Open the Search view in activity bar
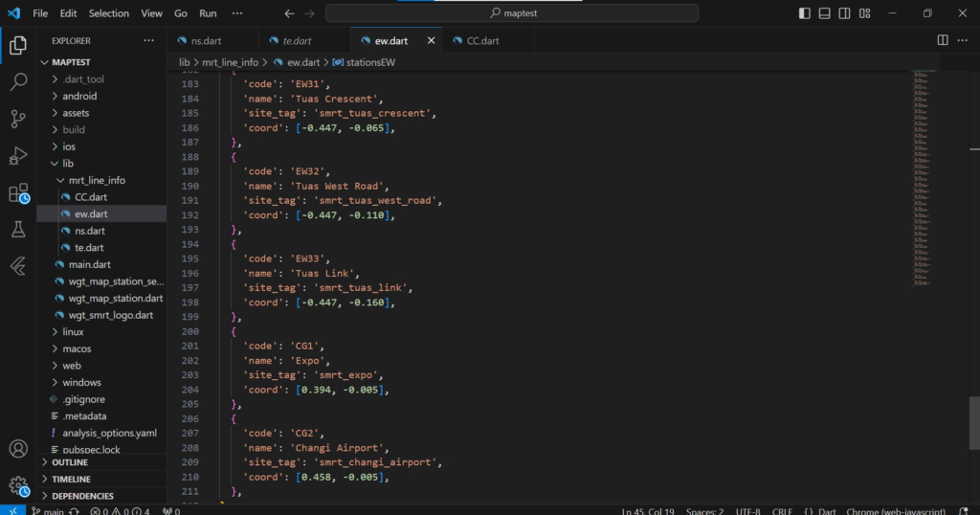Viewport: 980px width, 515px height. point(18,82)
